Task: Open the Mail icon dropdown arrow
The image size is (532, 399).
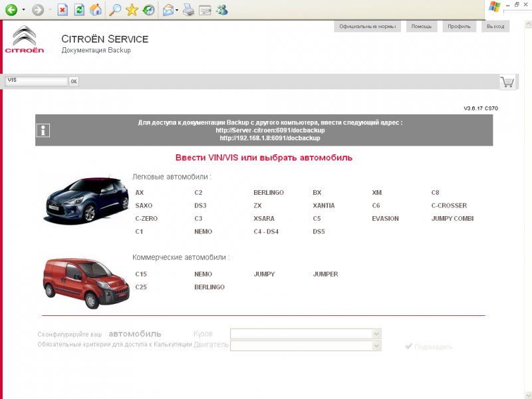Action: click(177, 10)
